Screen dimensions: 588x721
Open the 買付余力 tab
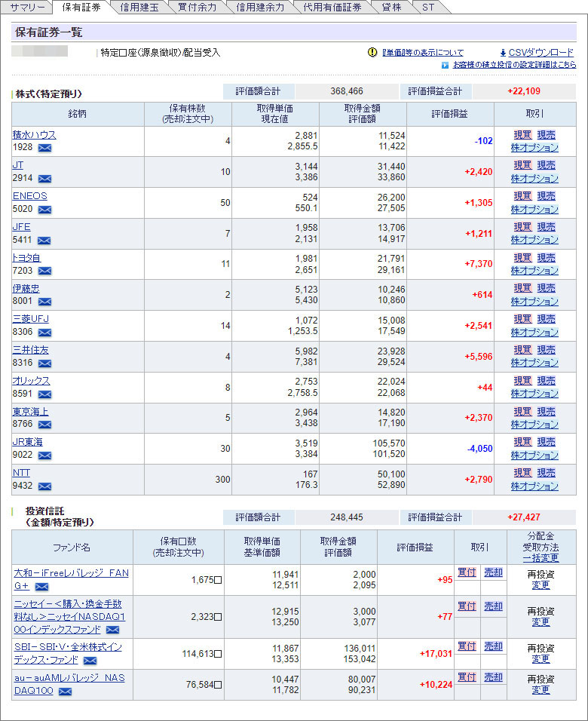(198, 8)
